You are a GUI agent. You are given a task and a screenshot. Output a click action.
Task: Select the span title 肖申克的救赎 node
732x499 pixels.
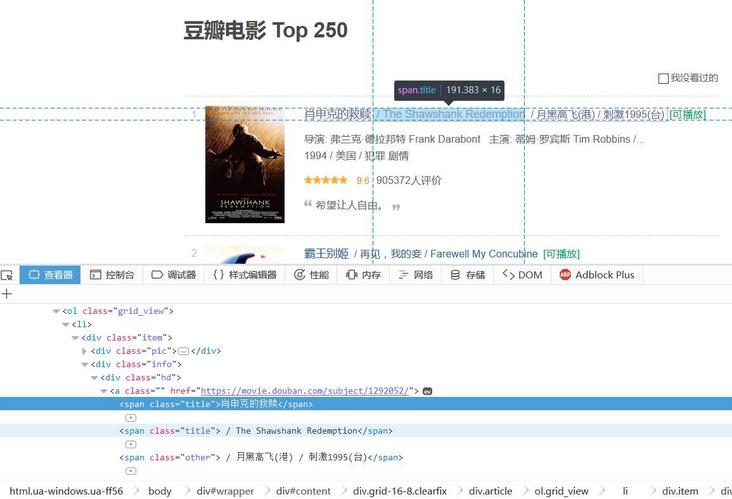[x=366, y=404]
